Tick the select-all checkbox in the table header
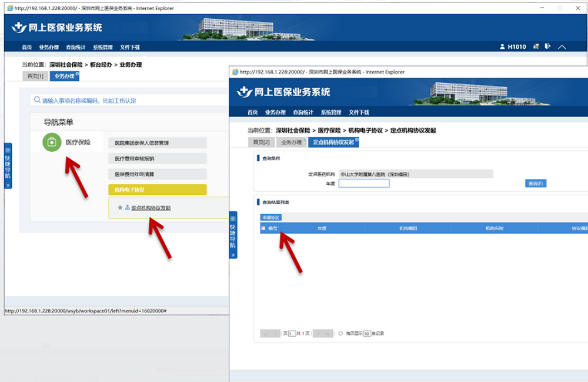This screenshot has height=382, width=588. (263, 228)
